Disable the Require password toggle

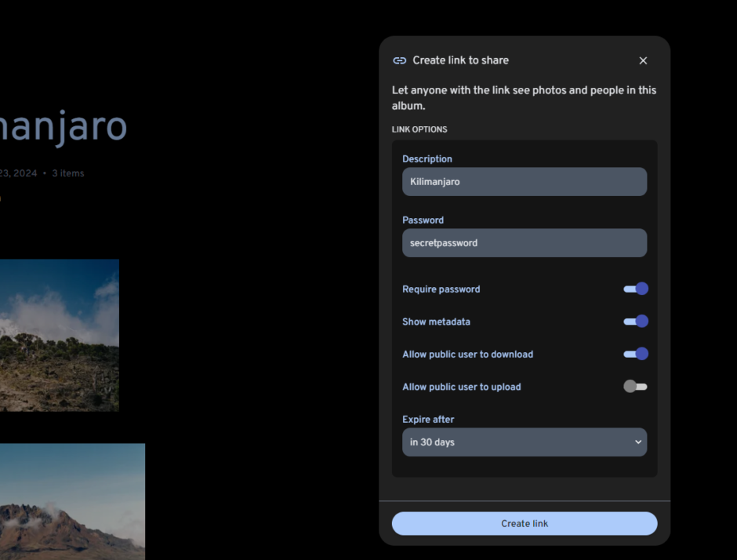tap(635, 289)
